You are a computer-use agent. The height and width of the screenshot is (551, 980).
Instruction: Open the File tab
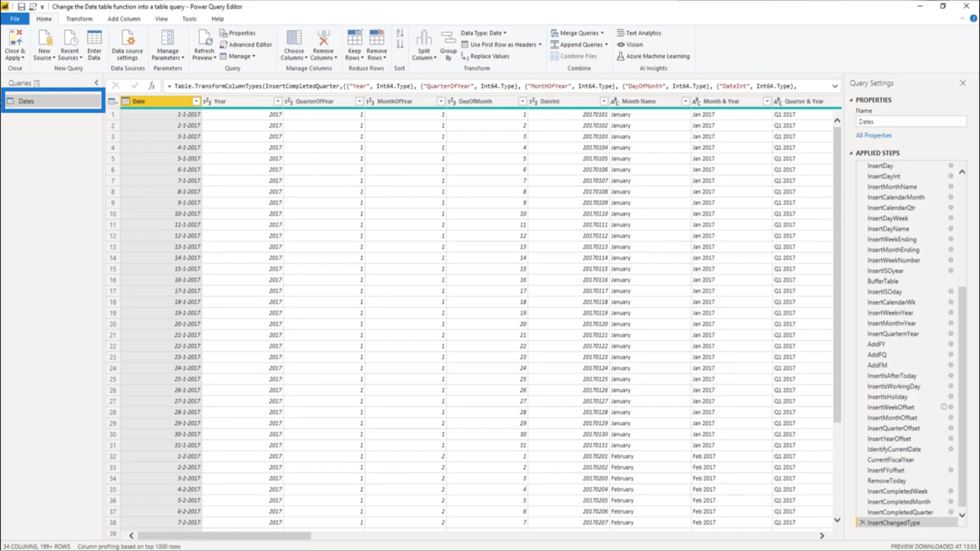(x=15, y=19)
